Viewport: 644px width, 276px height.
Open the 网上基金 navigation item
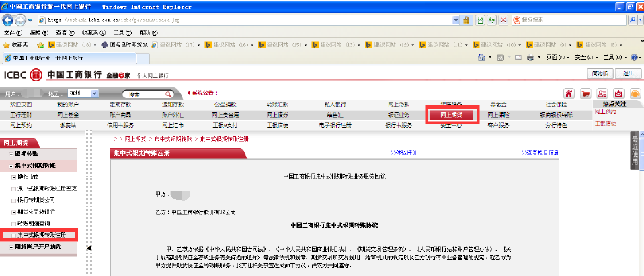[x=68, y=115]
